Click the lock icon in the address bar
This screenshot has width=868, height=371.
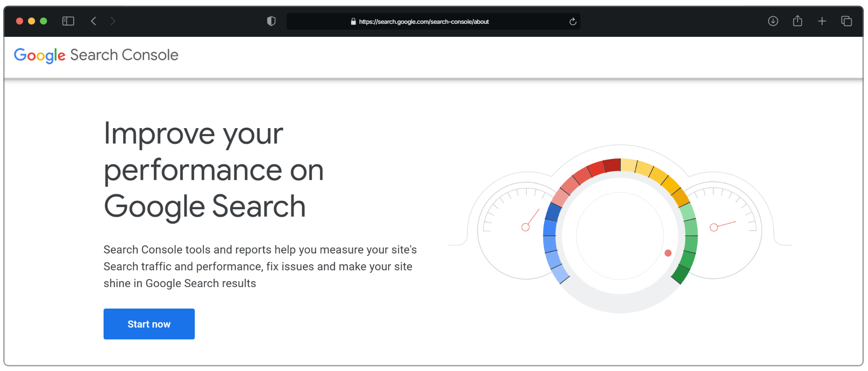[x=353, y=21]
